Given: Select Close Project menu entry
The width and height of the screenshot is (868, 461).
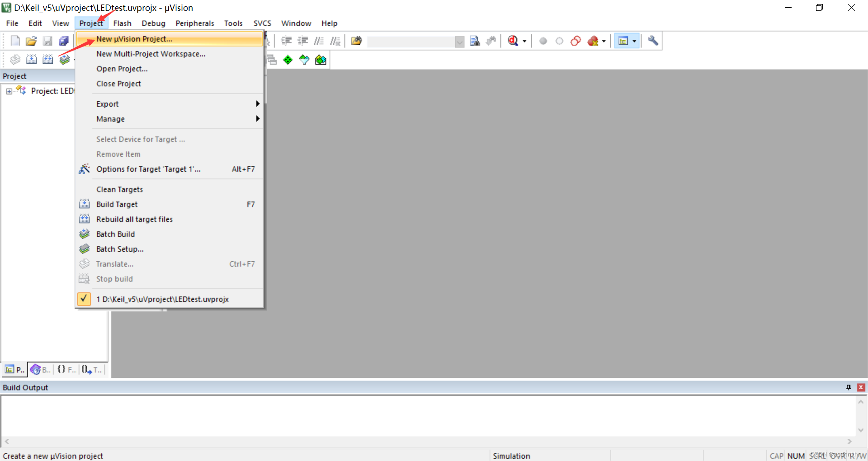Looking at the screenshot, I should [169, 84].
